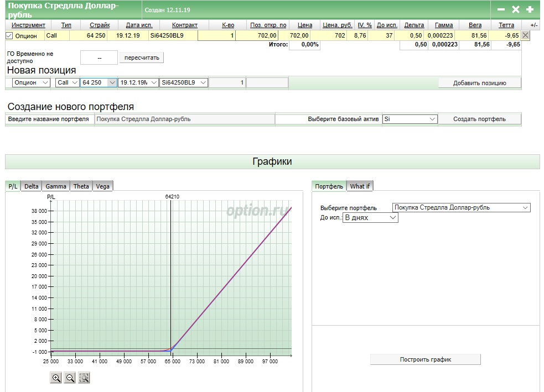Sort by Поз. откр. по column header
The height and width of the screenshot is (392, 544).
tap(268, 25)
